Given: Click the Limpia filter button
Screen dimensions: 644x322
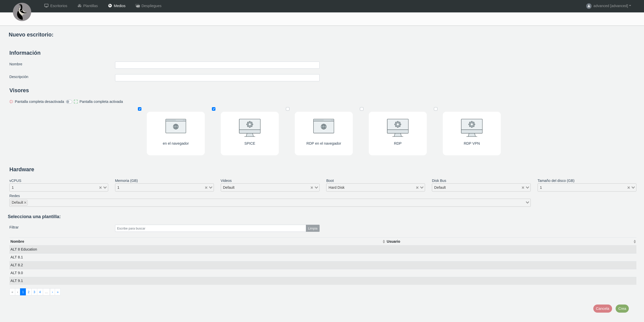Looking at the screenshot, I should (x=312, y=229).
